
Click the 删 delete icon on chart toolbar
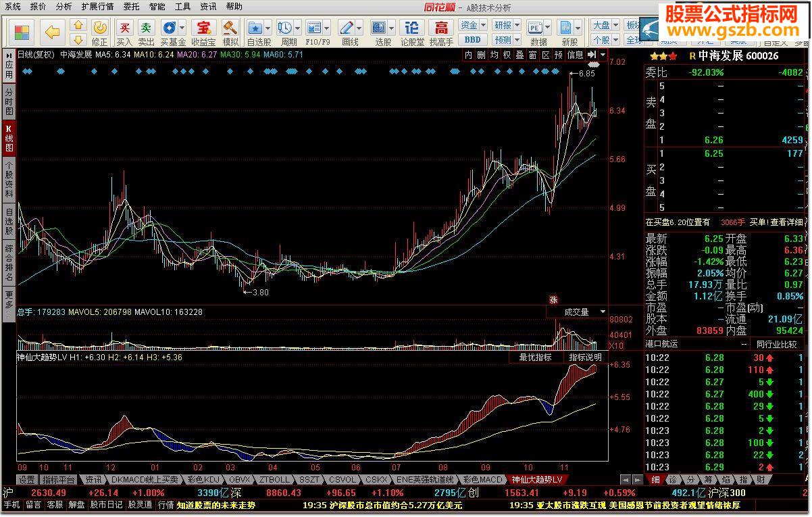(481, 55)
